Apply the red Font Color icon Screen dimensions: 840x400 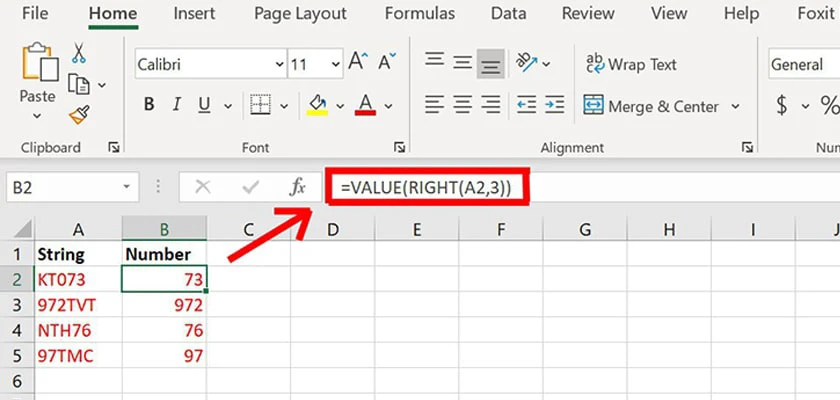point(365,105)
